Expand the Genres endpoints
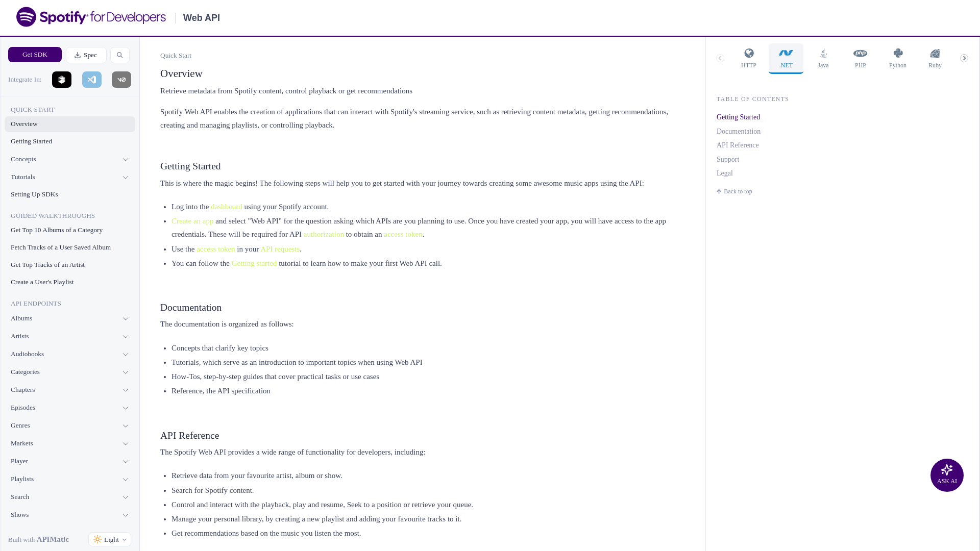 pyautogui.click(x=70, y=425)
